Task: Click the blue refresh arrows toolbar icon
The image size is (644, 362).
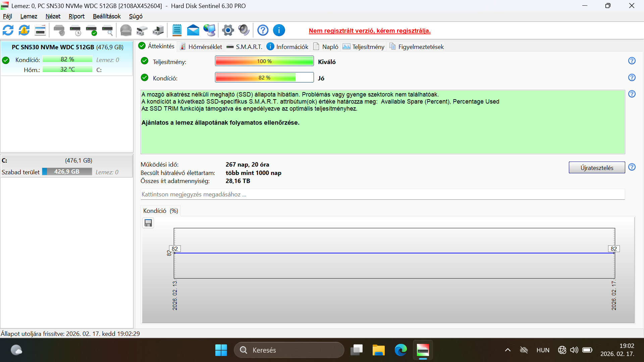Action: 8,31
